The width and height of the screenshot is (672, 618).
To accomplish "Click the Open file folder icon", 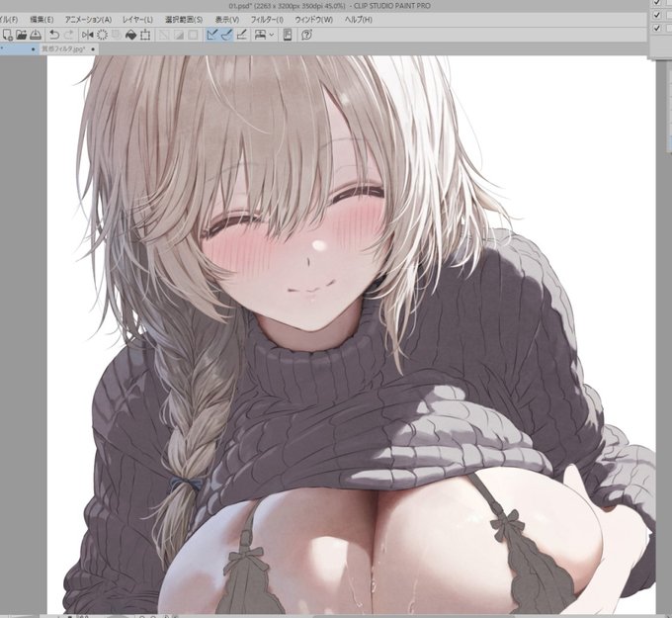I will pos(22,35).
